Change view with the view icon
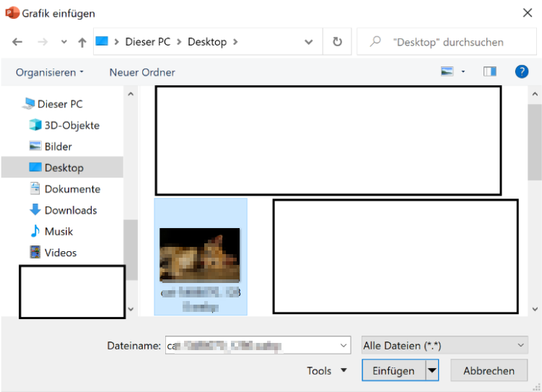The height and width of the screenshot is (392, 542). tap(447, 71)
